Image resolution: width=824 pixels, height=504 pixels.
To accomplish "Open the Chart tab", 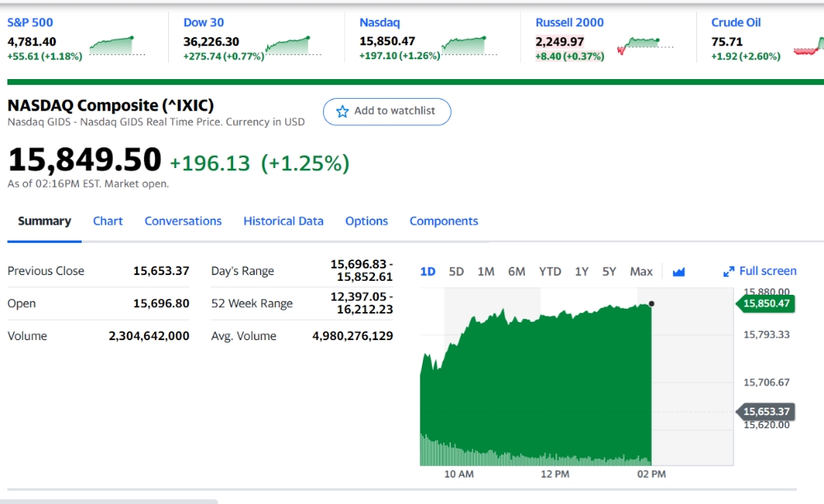I will coord(108,221).
